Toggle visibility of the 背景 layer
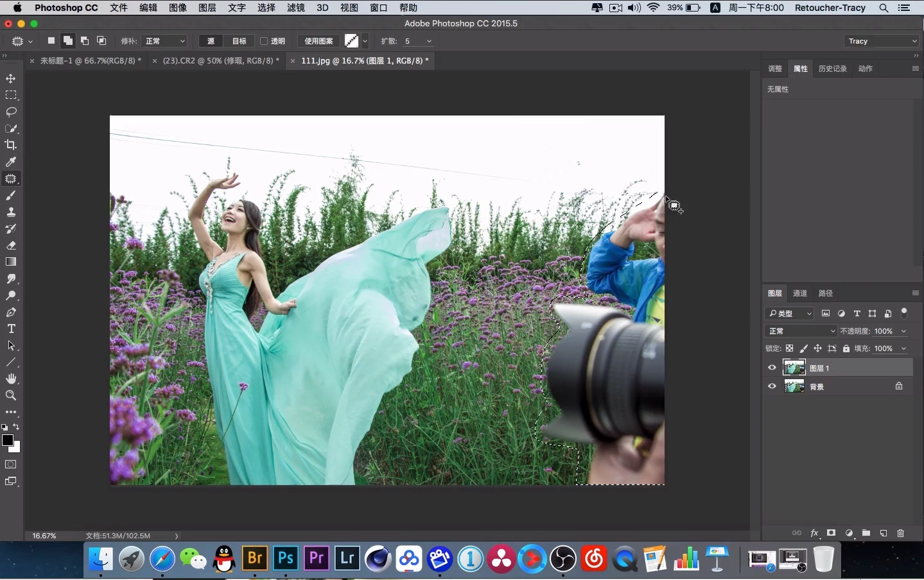Image resolution: width=924 pixels, height=580 pixels. 772,386
